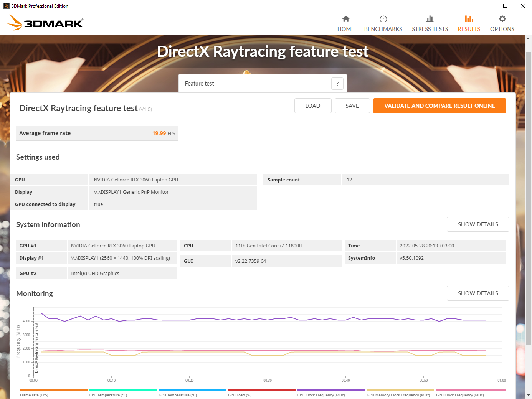
Task: Open the Feature test help question mark
Action: click(337, 84)
